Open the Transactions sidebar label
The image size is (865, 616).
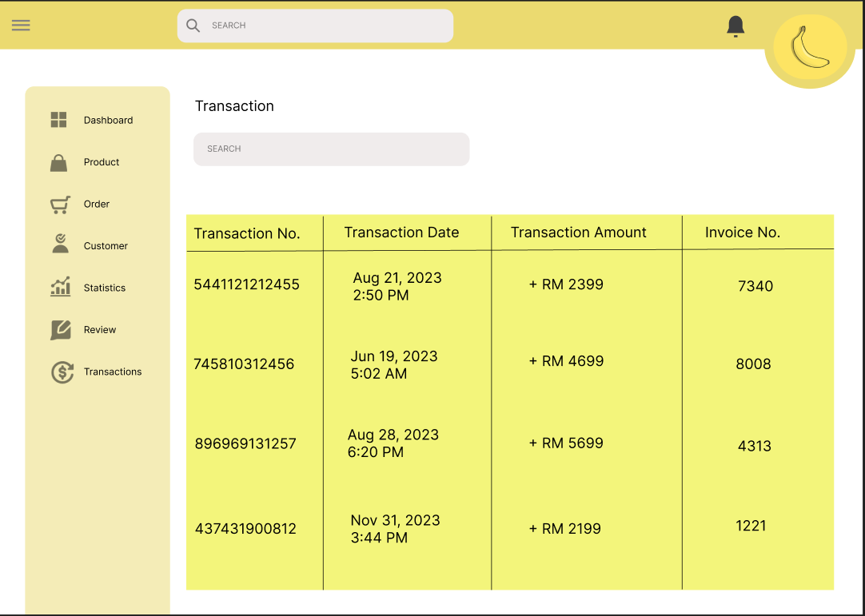click(x=113, y=372)
